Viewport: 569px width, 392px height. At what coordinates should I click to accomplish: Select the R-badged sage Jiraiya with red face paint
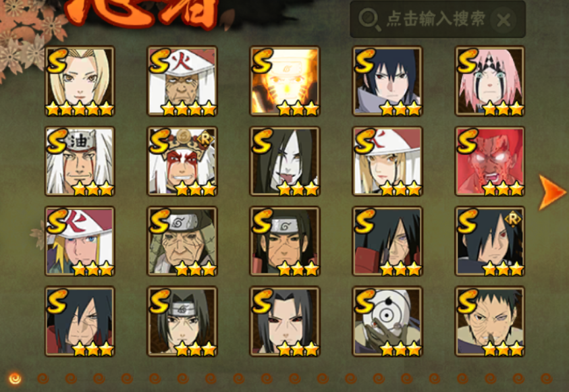coord(182,161)
